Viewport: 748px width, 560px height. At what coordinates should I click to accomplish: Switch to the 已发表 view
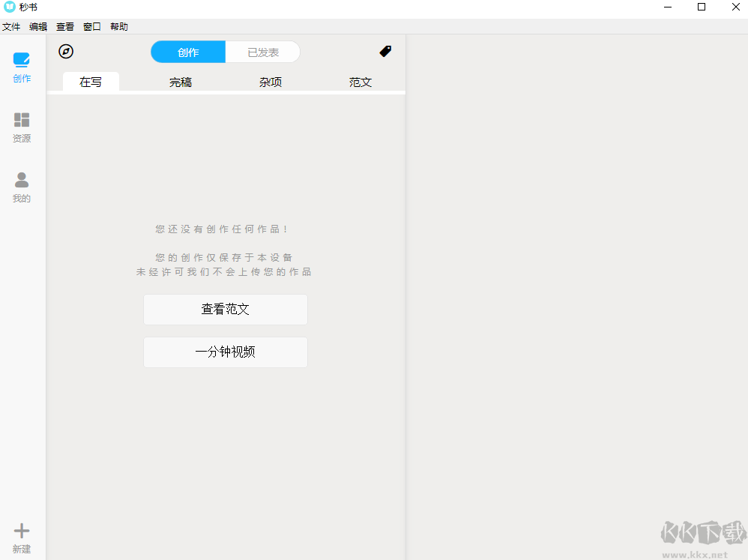(262, 51)
